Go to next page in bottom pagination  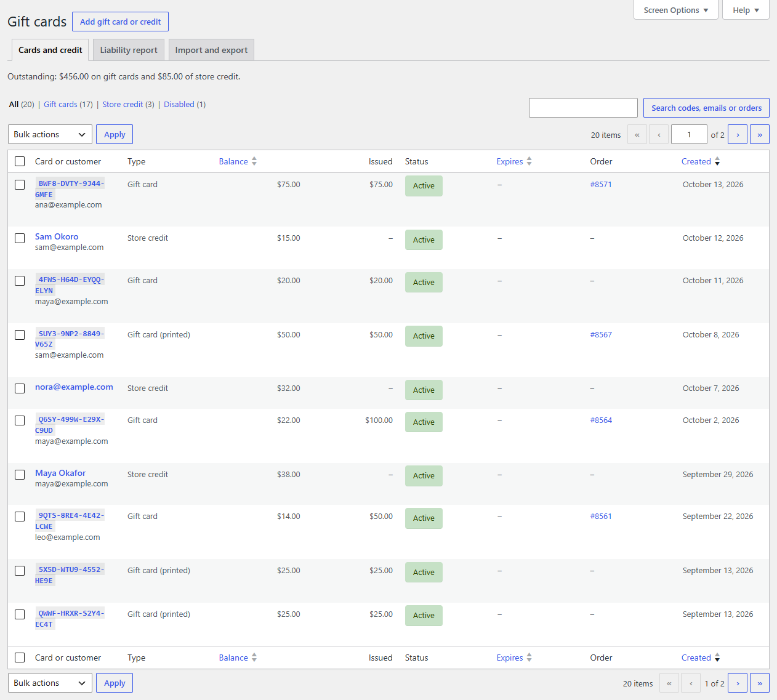[737, 683]
